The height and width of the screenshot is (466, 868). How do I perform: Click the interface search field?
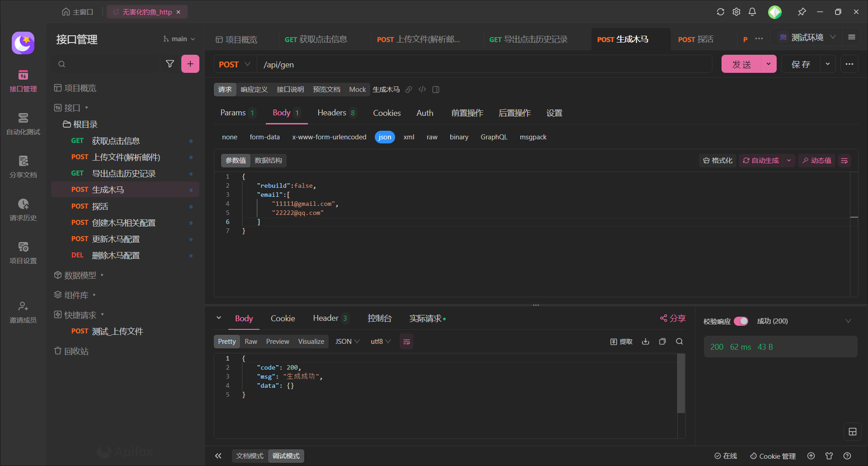click(107, 64)
